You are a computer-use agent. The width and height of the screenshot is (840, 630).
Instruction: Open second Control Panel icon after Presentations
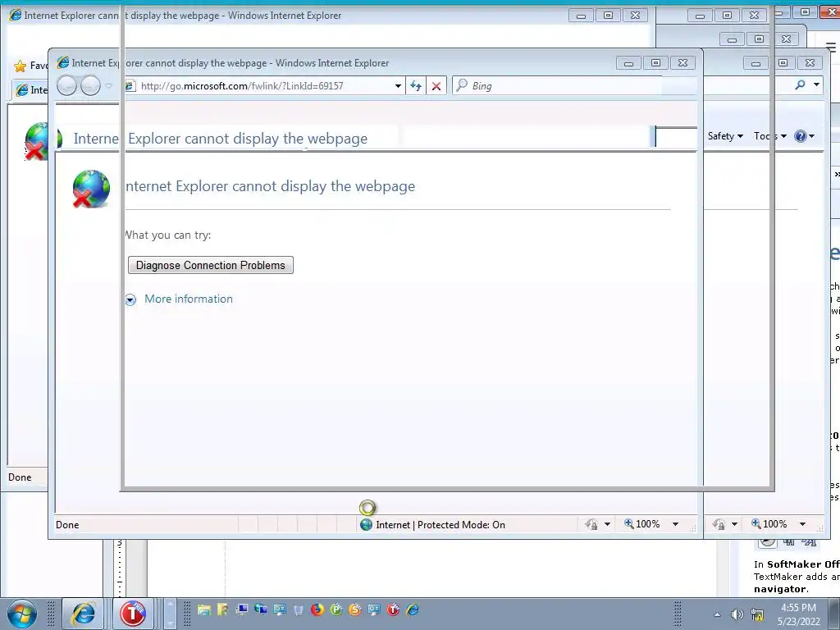(x=374, y=609)
